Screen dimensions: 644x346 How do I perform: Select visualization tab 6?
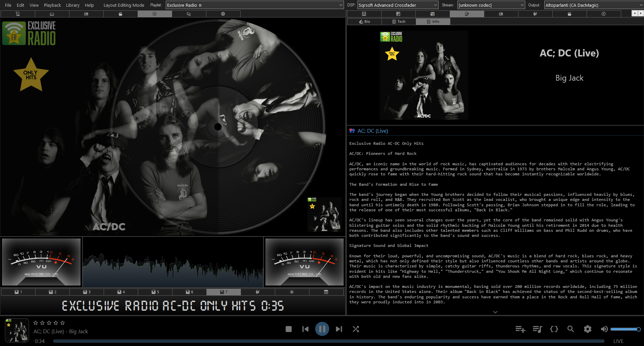tap(189, 292)
